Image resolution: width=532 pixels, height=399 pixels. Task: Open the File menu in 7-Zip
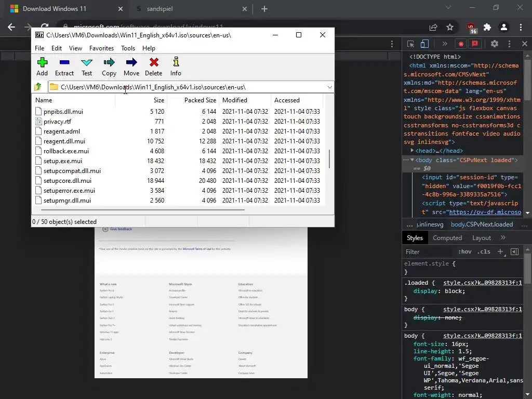coord(39,48)
